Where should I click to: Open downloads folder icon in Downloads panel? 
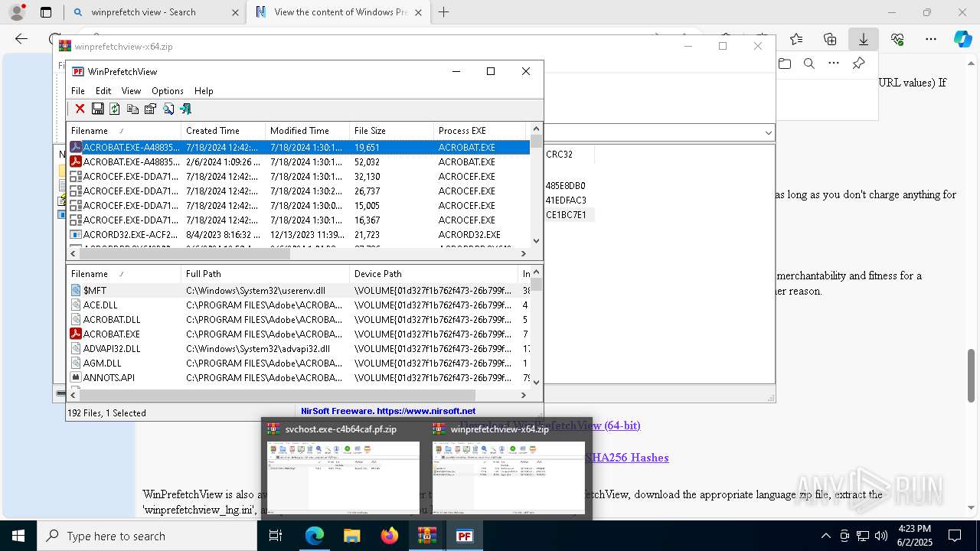point(785,64)
